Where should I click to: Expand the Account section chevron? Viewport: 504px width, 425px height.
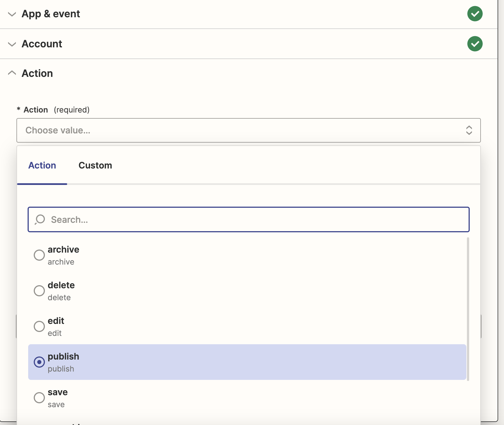pos(12,44)
